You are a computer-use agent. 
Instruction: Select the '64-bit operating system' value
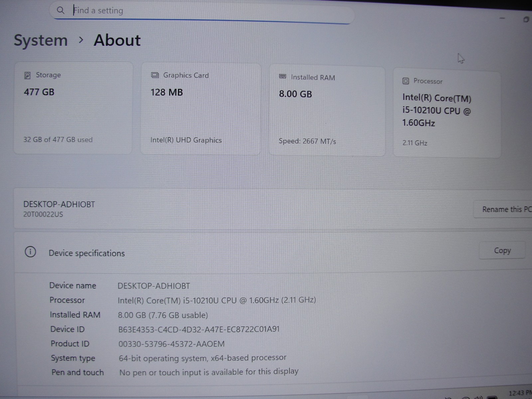coord(202,358)
